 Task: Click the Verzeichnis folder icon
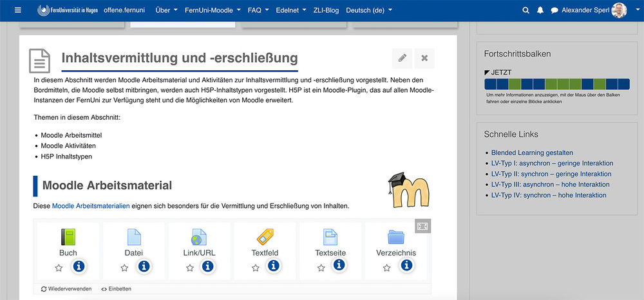(x=396, y=237)
